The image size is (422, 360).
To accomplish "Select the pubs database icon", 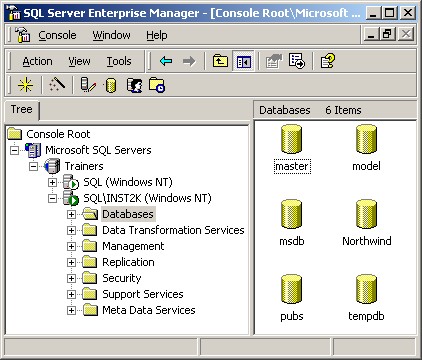I will [292, 289].
